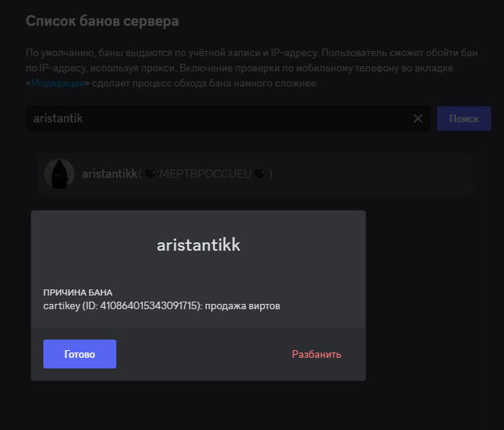
Task: Click the first black heart emoji in username
Action: point(151,174)
